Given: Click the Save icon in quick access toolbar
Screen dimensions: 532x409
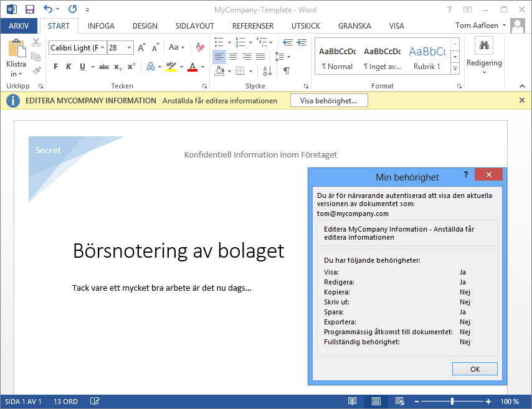Looking at the screenshot, I should pyautogui.click(x=29, y=9).
